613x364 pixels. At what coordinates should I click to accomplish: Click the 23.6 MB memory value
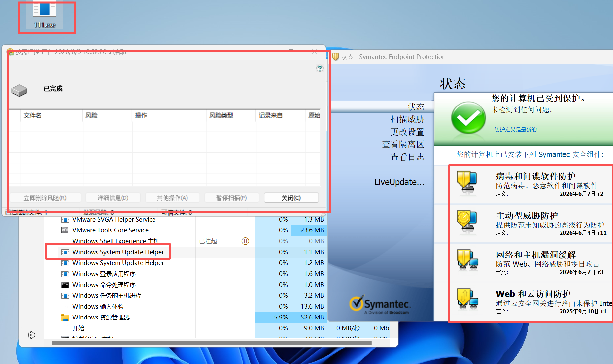coord(312,230)
